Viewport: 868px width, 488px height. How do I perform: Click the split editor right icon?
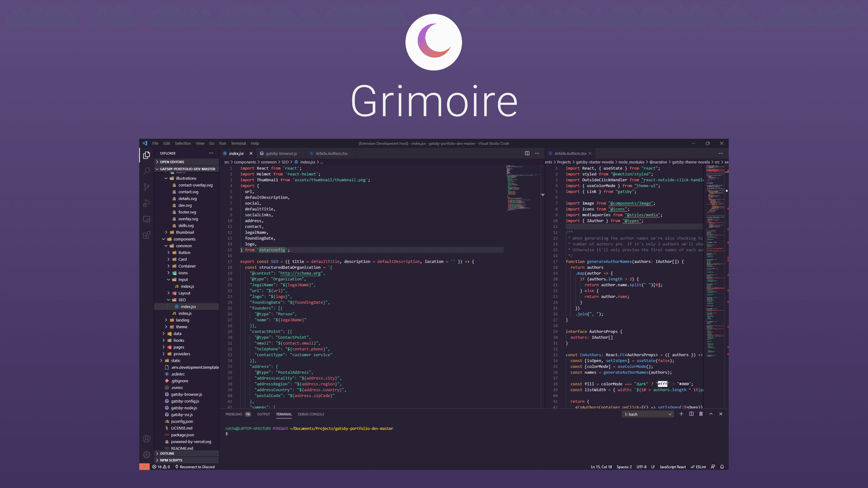tap(527, 153)
